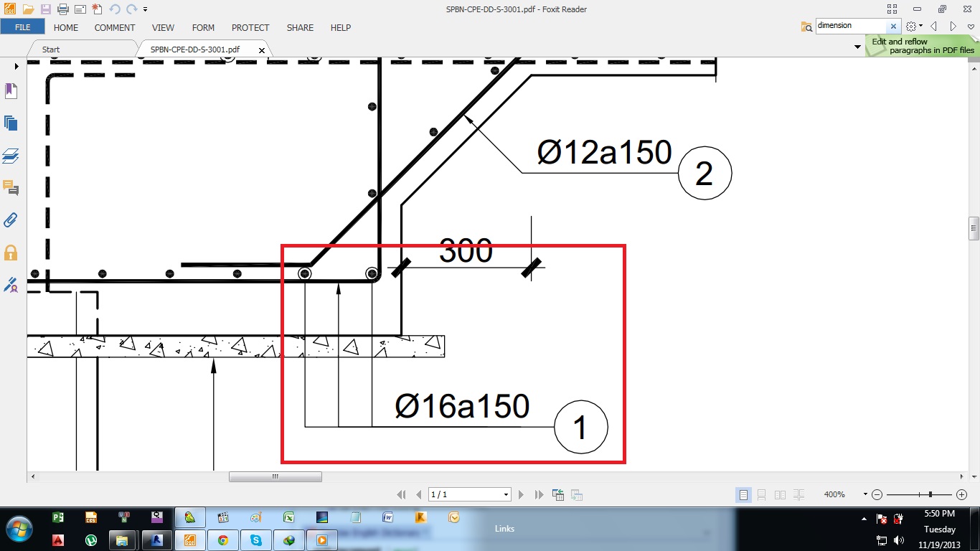Screen dimensions: 980x551
Task: Enable continuous page view mode
Action: 762,494
